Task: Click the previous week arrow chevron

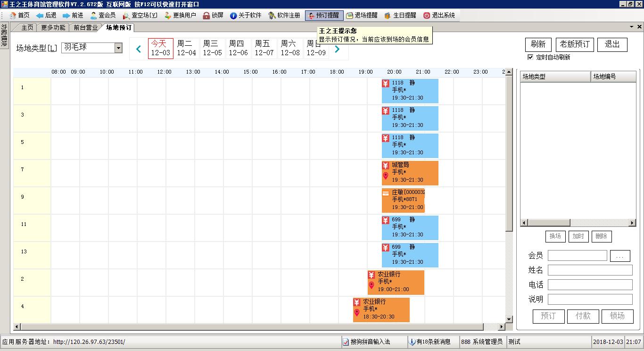Action: (x=138, y=49)
